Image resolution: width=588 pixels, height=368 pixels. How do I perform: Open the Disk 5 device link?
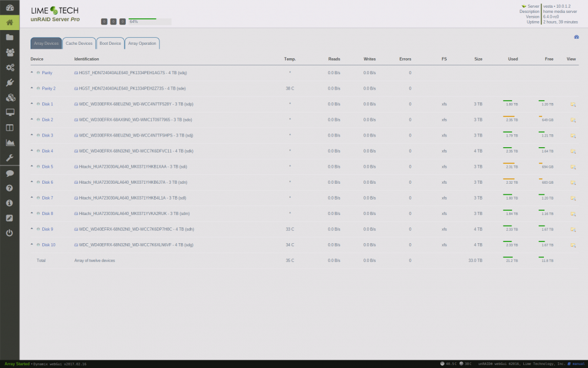coord(47,167)
